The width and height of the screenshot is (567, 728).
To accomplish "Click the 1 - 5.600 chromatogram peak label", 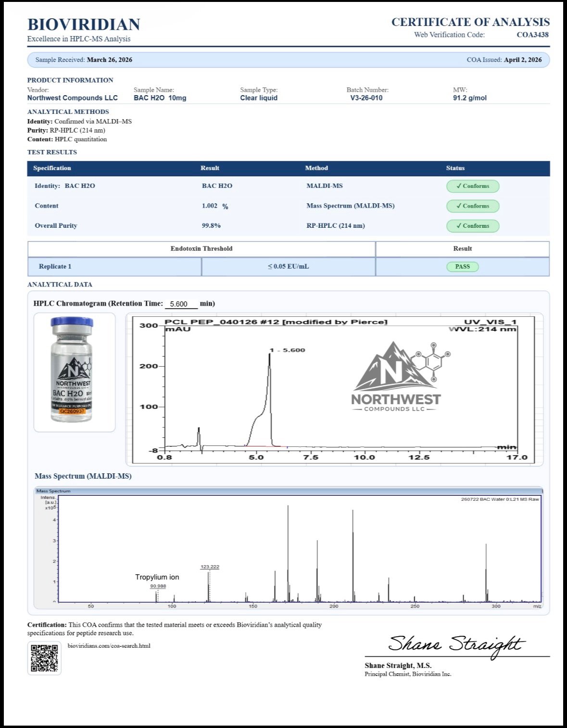I will click(287, 350).
